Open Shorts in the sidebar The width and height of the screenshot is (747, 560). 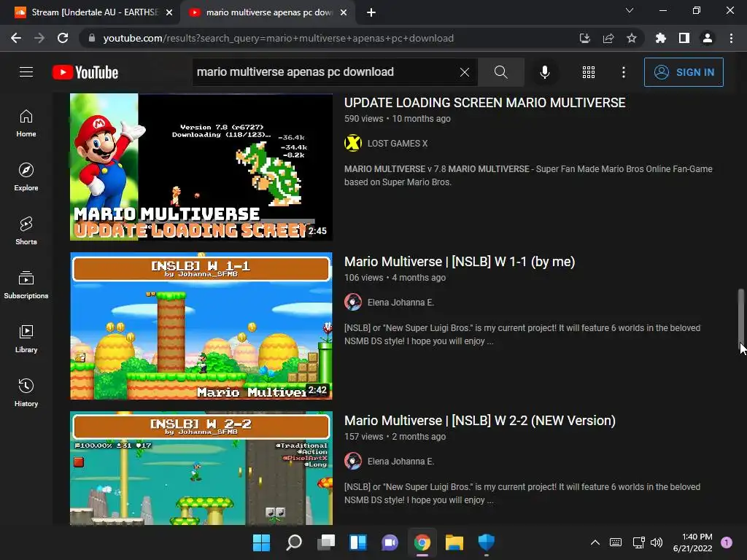point(26,231)
